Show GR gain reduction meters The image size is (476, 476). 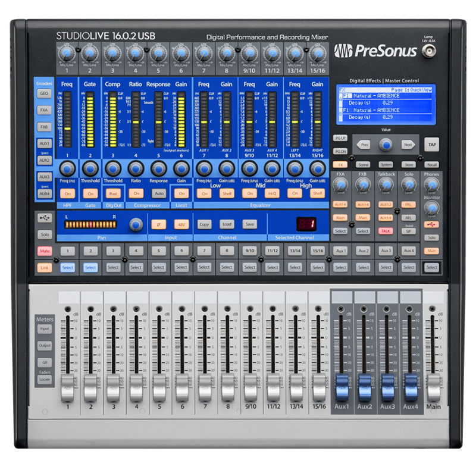click(x=45, y=362)
